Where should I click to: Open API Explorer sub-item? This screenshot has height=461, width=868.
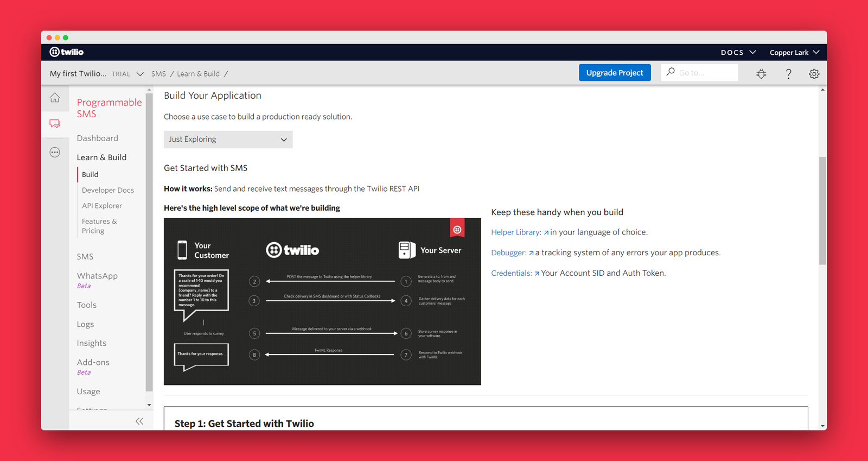[102, 206]
